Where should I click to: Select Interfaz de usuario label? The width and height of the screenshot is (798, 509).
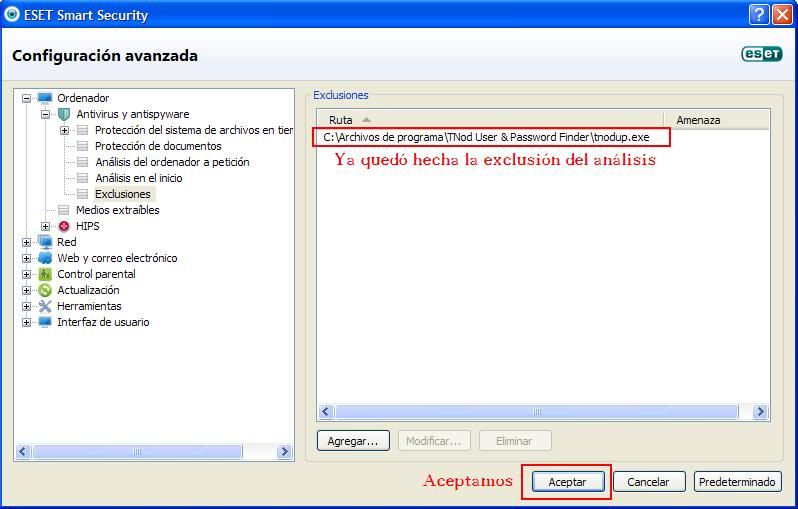(x=103, y=322)
